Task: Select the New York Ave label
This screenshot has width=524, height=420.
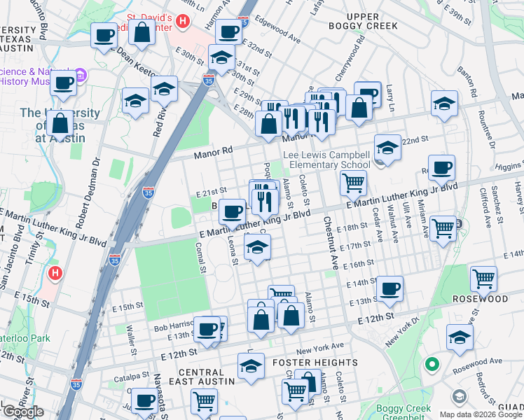Action: click(320, 349)
